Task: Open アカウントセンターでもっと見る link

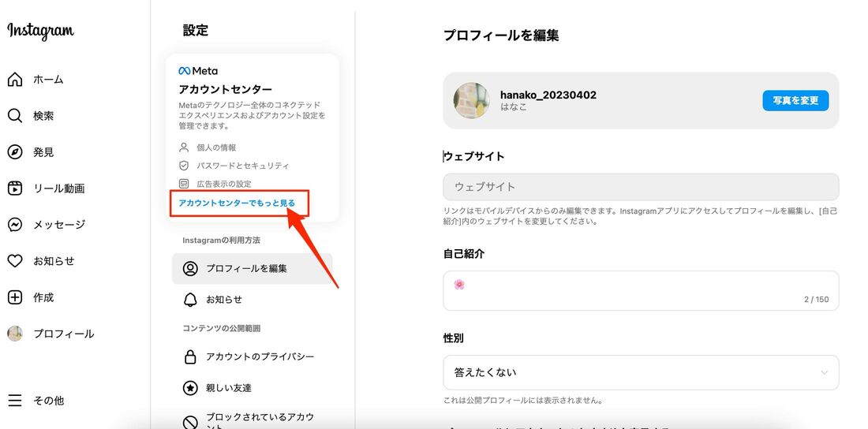Action: pos(237,203)
